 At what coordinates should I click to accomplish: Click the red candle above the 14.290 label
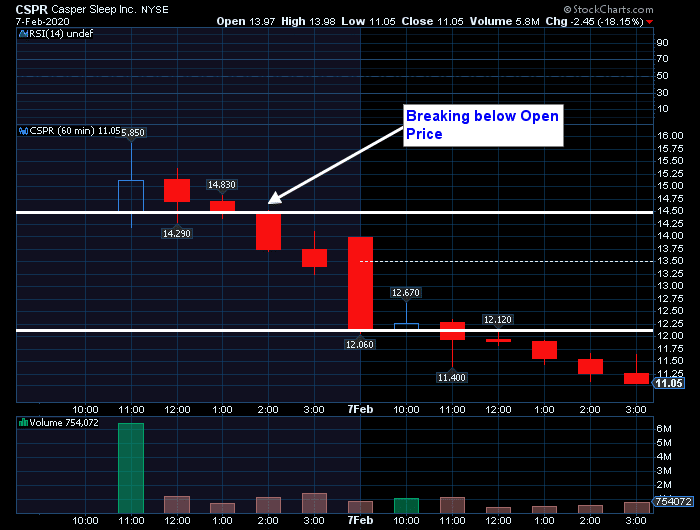177,191
